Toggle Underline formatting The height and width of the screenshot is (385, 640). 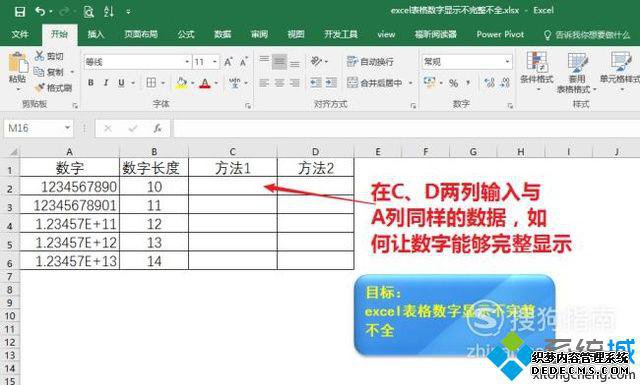pyautogui.click(x=121, y=83)
